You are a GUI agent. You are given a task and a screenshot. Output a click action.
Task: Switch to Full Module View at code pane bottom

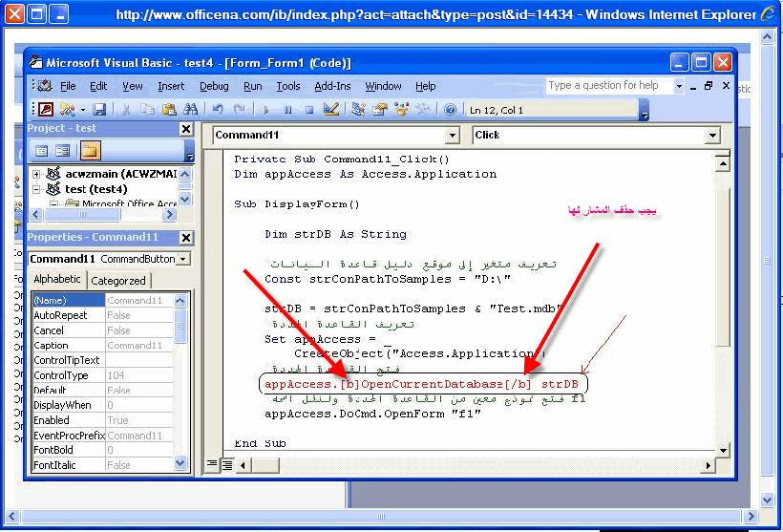[x=226, y=465]
